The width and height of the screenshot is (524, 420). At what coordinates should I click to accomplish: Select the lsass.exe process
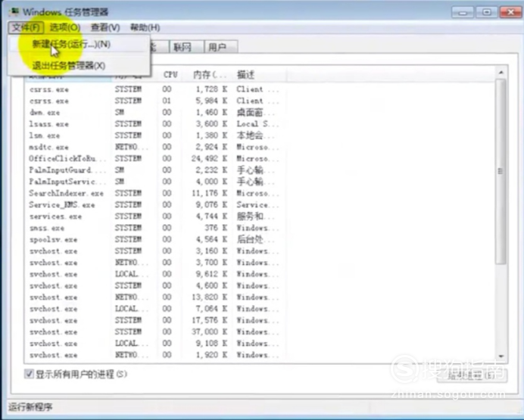click(154, 124)
